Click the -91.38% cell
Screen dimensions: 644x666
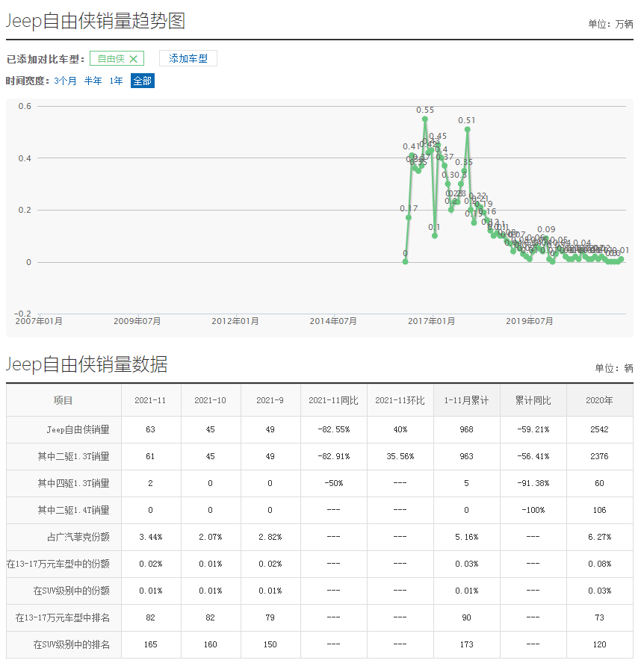[533, 483]
